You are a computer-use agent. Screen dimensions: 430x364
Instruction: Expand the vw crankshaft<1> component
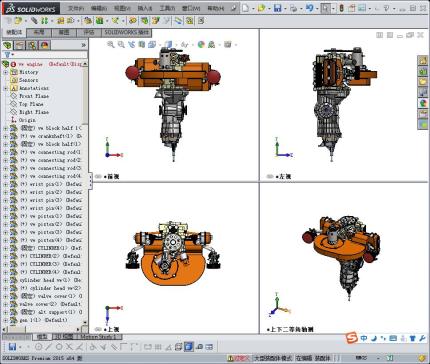[x=5, y=136]
